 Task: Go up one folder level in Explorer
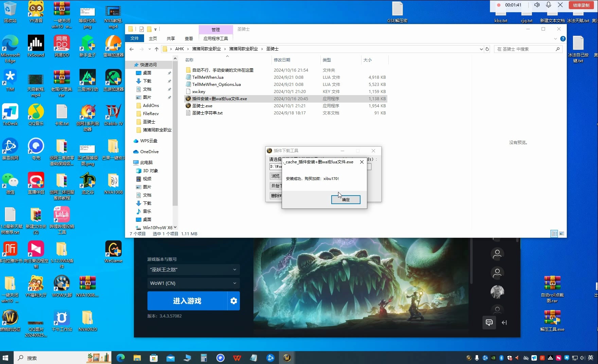click(157, 49)
